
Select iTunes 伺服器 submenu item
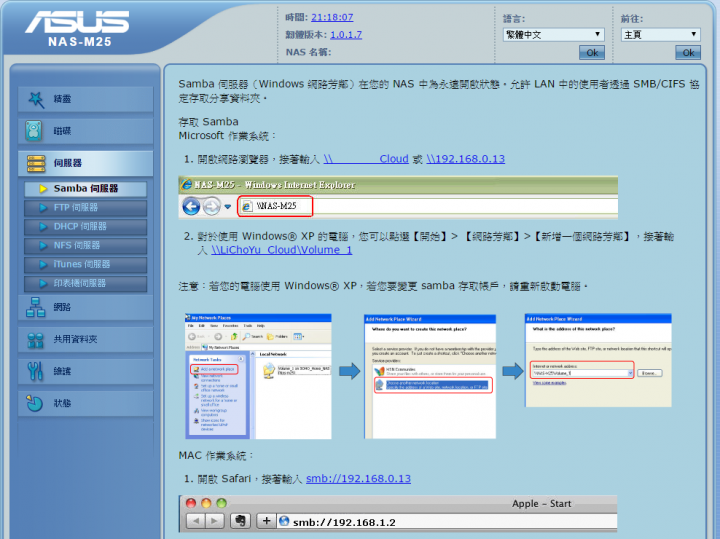pyautogui.click(x=86, y=264)
